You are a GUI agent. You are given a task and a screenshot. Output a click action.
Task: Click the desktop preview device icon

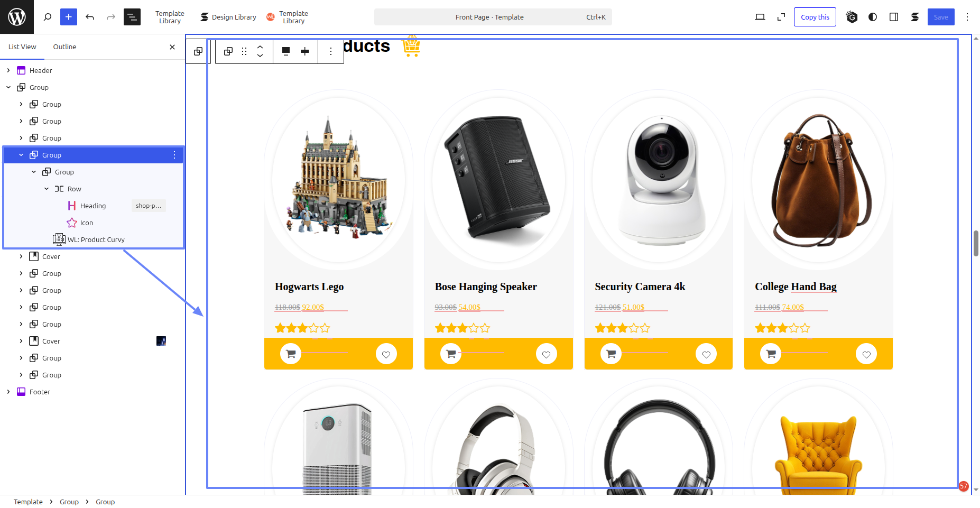tap(760, 17)
